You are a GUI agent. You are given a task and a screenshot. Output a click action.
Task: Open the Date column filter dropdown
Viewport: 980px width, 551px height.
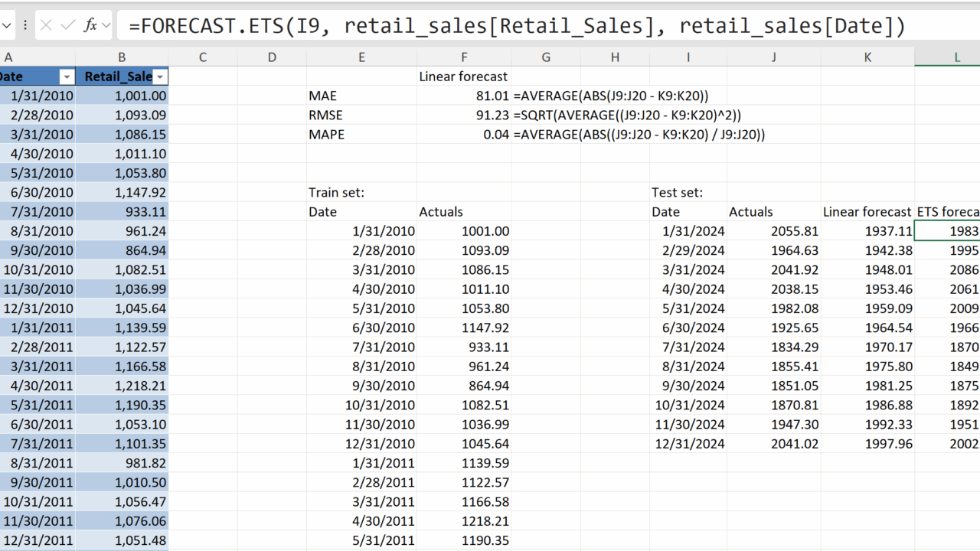(x=67, y=77)
